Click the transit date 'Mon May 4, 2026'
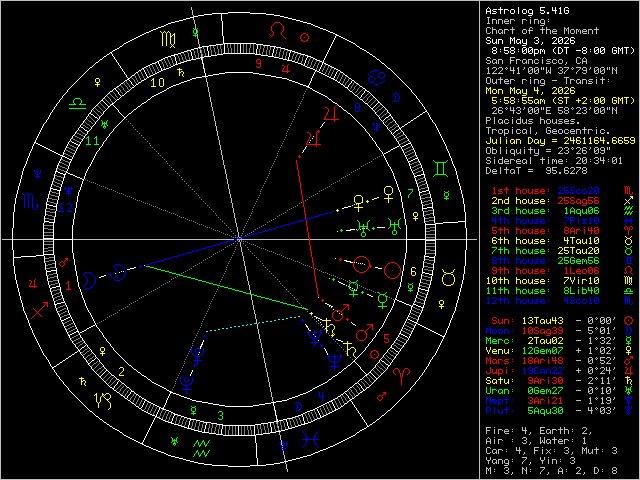 pos(530,91)
